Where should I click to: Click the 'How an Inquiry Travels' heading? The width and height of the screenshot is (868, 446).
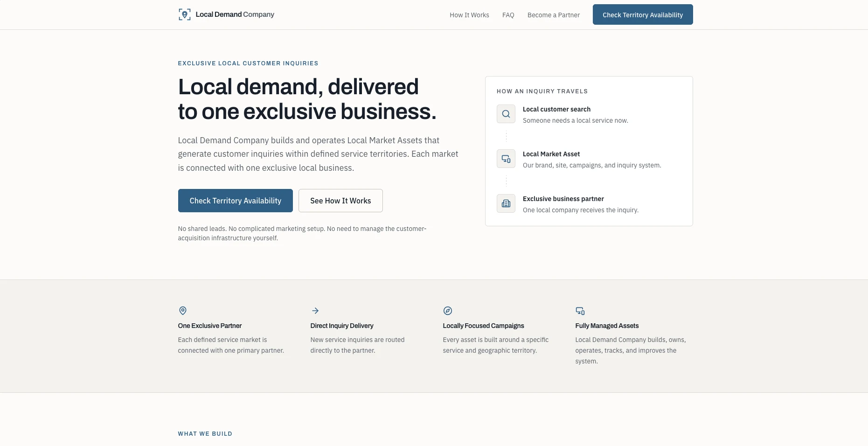542,91
